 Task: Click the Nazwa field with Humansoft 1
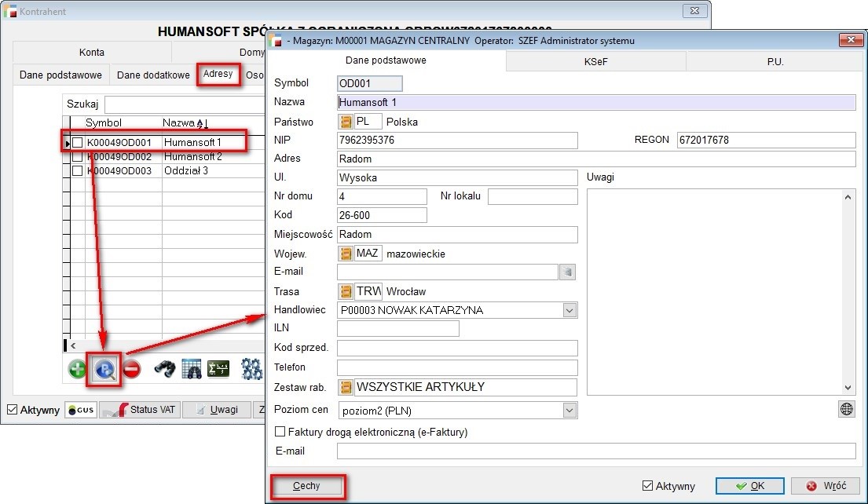[596, 102]
